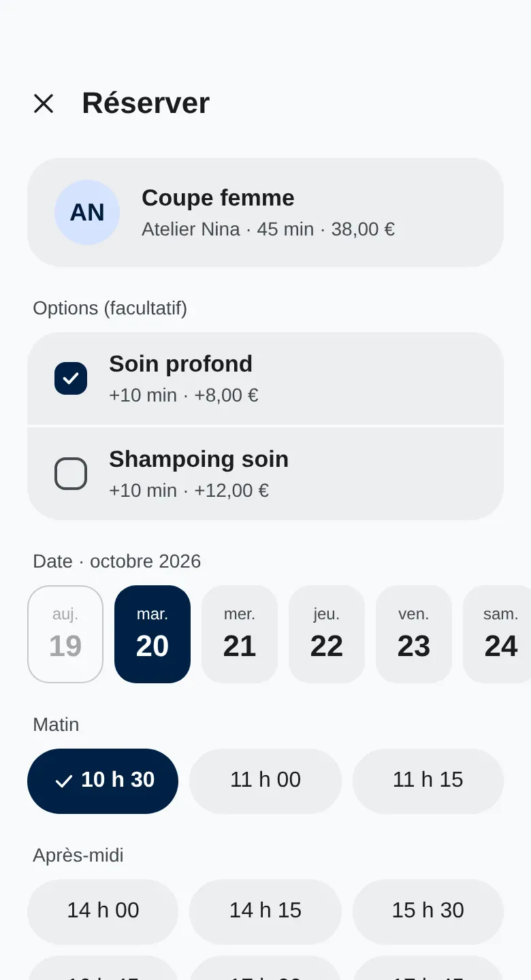
Task: Select Tuesday mar. 20 date
Action: coord(152,634)
